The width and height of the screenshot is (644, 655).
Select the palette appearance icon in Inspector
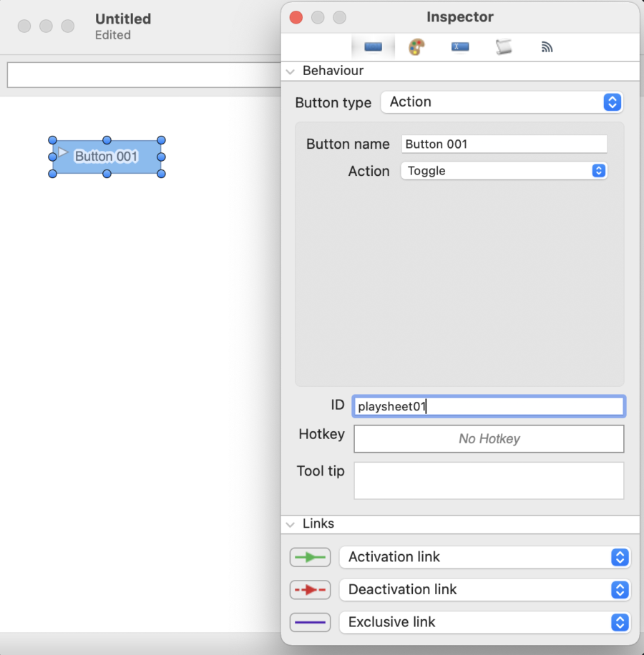tap(416, 46)
